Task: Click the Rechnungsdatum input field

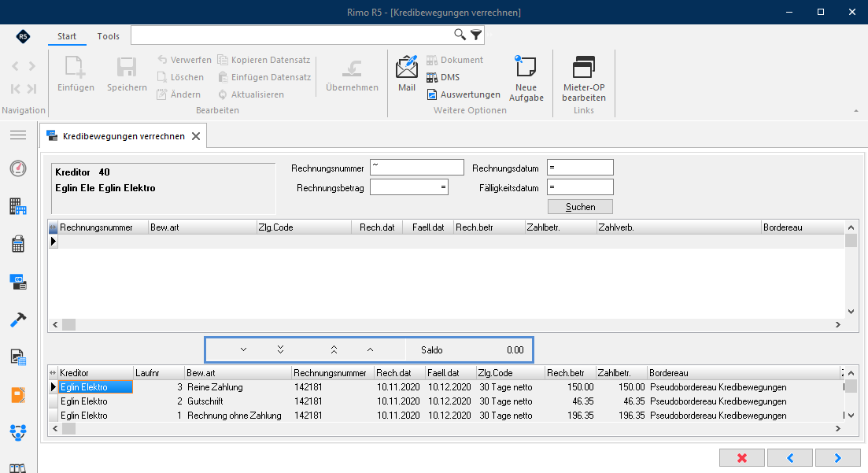Action: coord(580,168)
